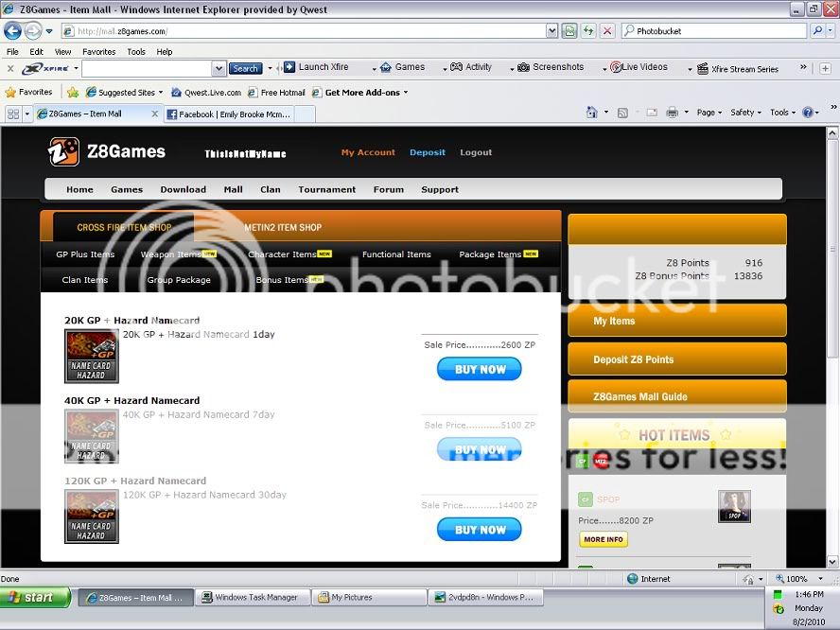Expand the Safety menu dropdown
Image resolution: width=840 pixels, height=630 pixels.
click(745, 113)
